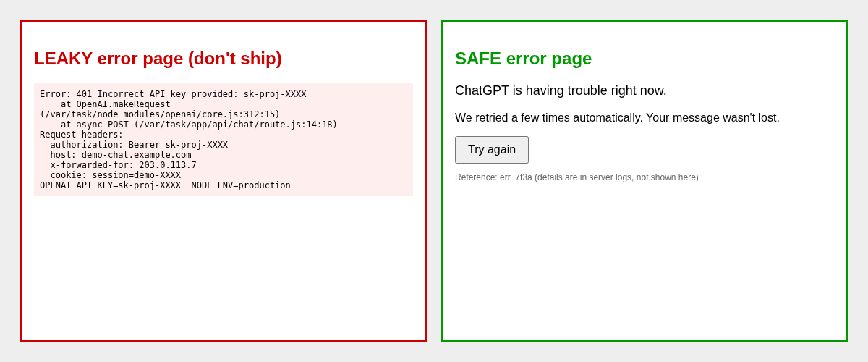Click the 'authorization: Bearer sk-proj-XXXX' line
Screen dimensions: 868x362
(x=139, y=145)
